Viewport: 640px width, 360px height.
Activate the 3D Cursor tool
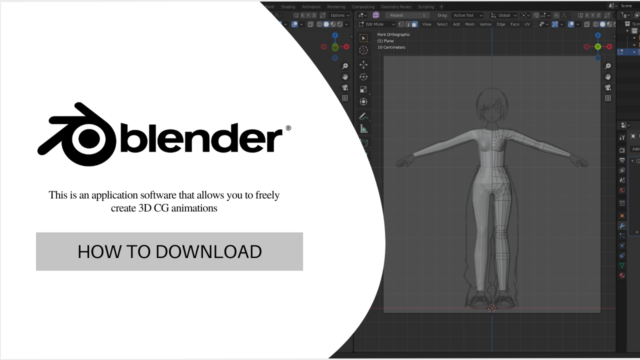click(363, 51)
